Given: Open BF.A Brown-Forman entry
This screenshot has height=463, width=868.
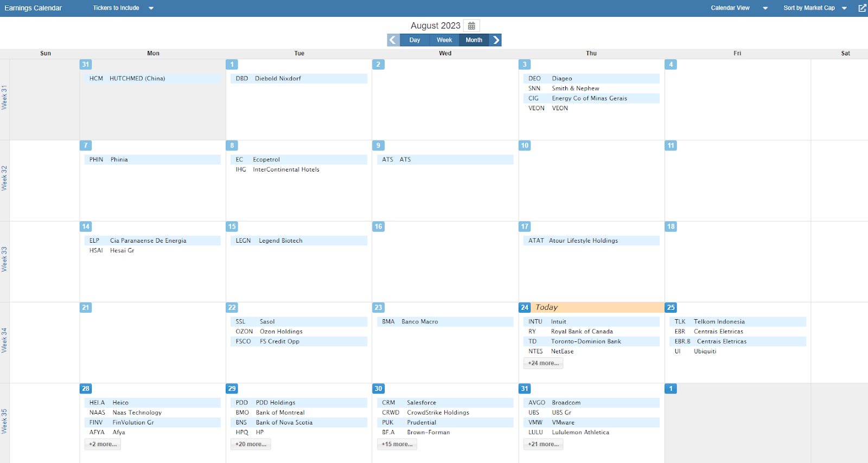Looking at the screenshot, I should pyautogui.click(x=445, y=432).
